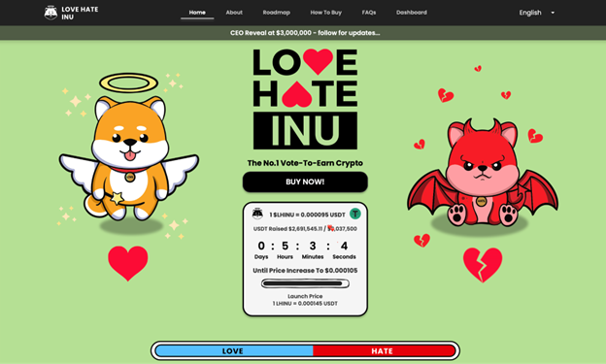Click the language dropdown arrow

553,13
